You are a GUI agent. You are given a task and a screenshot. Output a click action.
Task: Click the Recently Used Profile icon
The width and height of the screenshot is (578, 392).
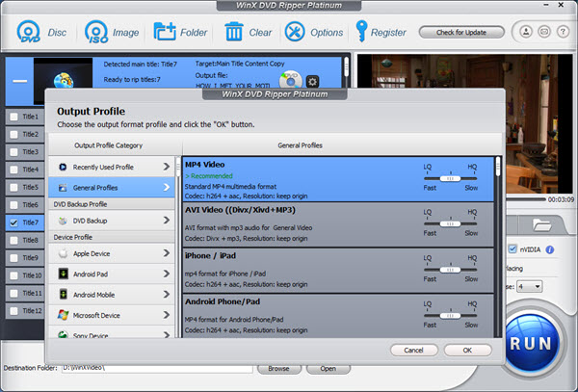[63, 167]
